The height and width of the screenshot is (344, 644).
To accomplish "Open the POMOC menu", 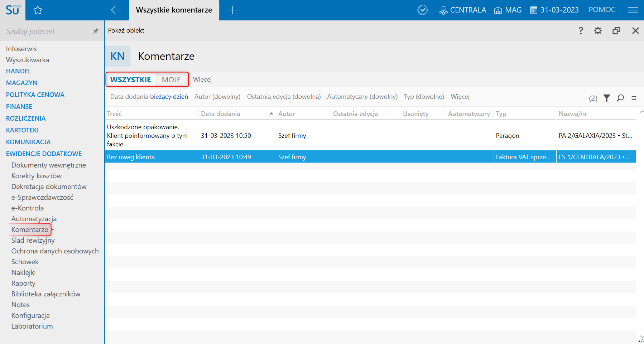I will point(602,10).
